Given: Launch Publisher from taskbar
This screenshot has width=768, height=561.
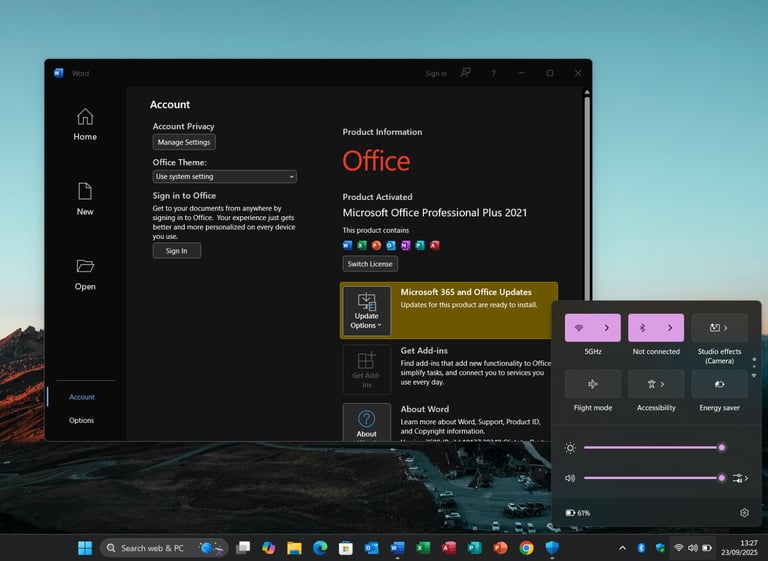Looking at the screenshot, I should coord(475,548).
